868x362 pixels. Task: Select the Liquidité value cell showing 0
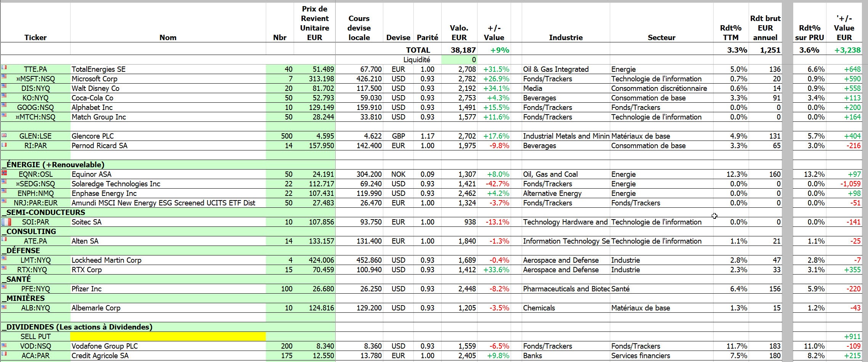tap(459, 60)
